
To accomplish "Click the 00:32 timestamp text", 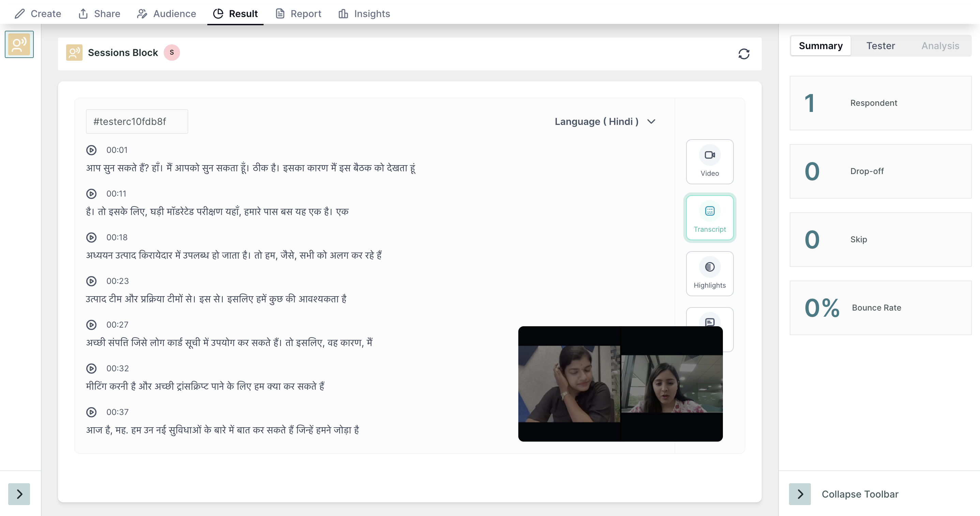I will [x=118, y=369].
